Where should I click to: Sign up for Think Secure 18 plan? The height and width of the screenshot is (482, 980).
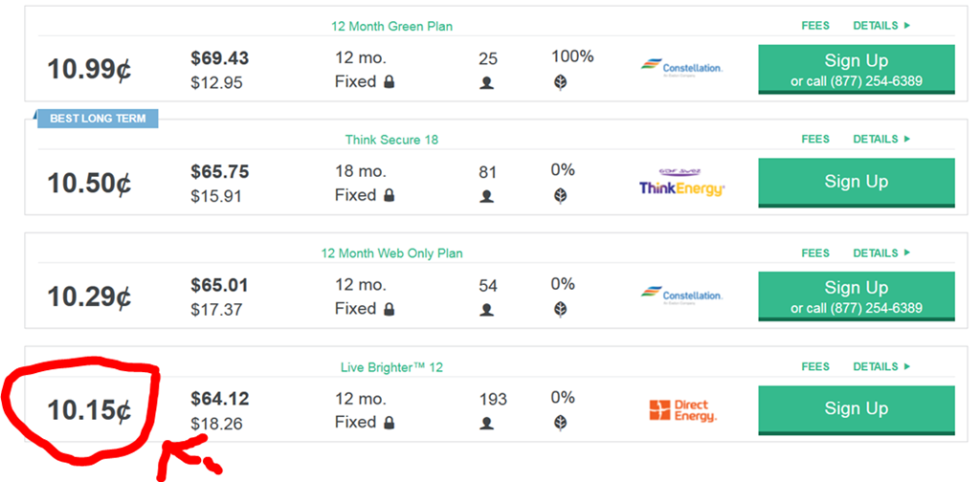tap(856, 182)
